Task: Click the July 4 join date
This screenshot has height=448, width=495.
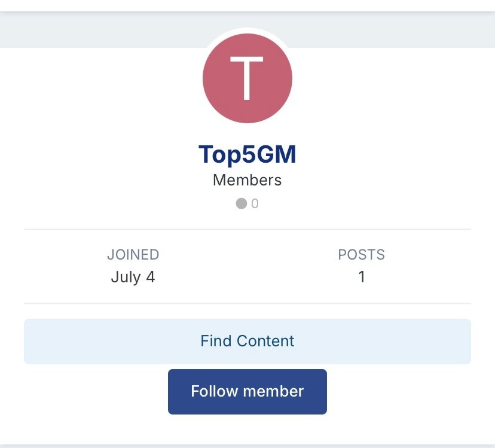Action: (133, 278)
